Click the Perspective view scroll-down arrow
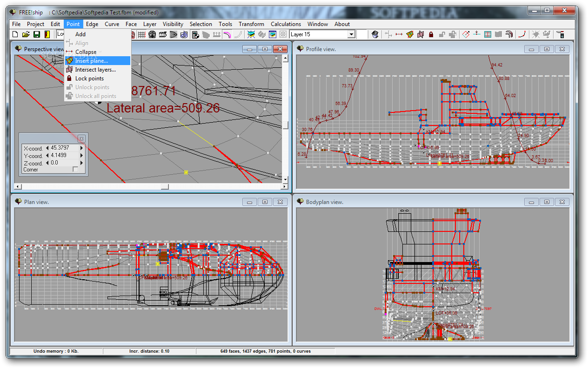The image size is (588, 368). click(x=286, y=179)
